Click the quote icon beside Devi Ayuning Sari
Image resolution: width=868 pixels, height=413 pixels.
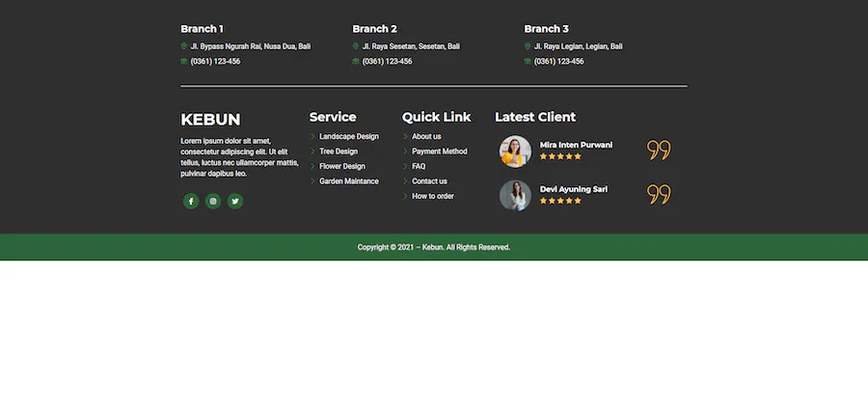(659, 195)
